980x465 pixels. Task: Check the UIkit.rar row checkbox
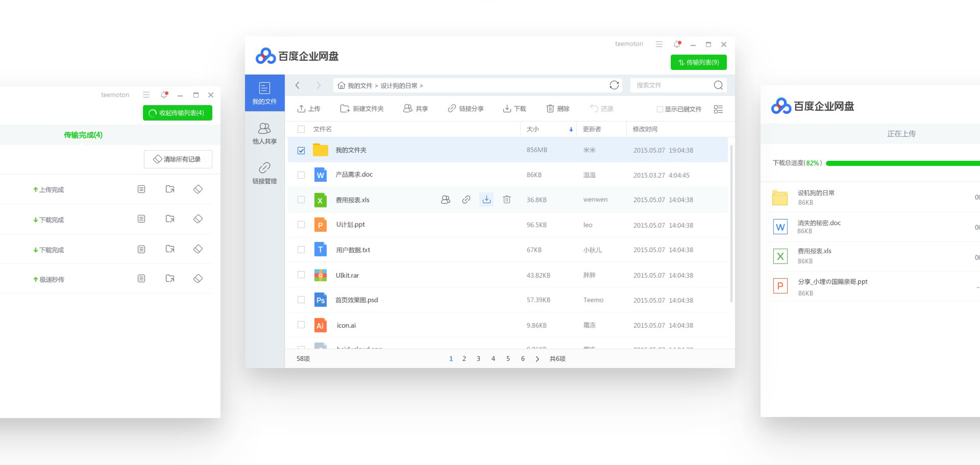tap(301, 275)
